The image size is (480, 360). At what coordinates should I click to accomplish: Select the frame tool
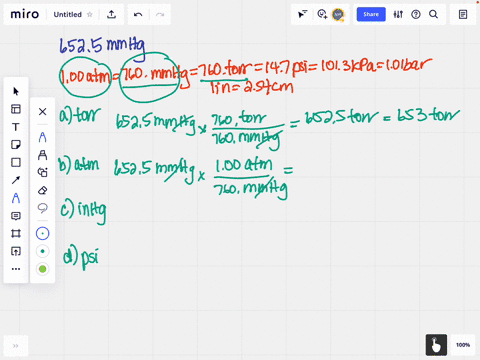click(x=16, y=233)
